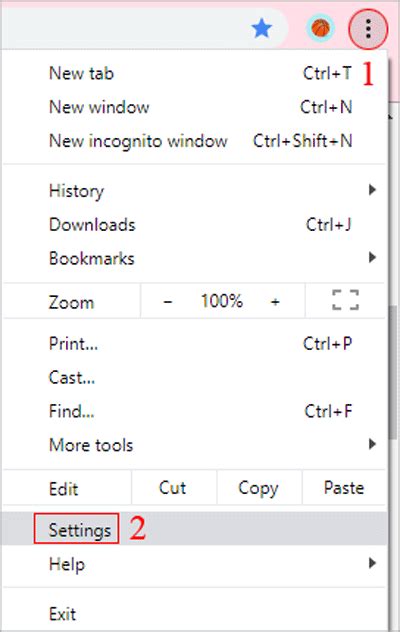
Task: Increase zoom with the plus button
Action: [x=275, y=301]
